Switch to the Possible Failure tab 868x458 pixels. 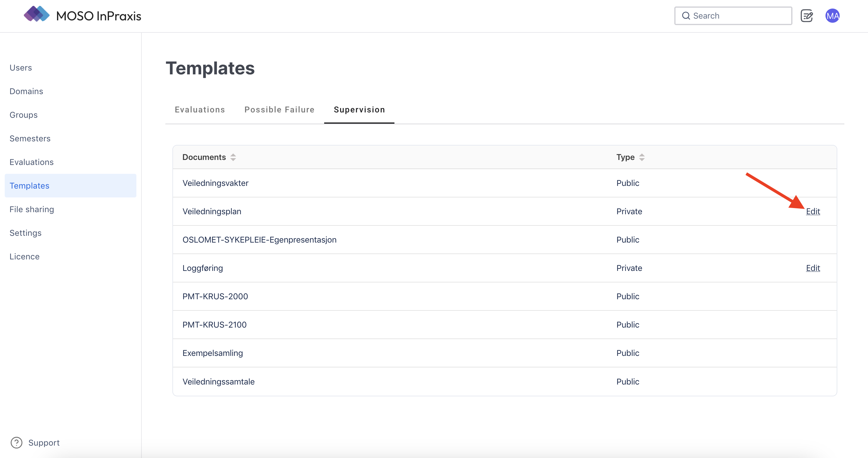[279, 110]
